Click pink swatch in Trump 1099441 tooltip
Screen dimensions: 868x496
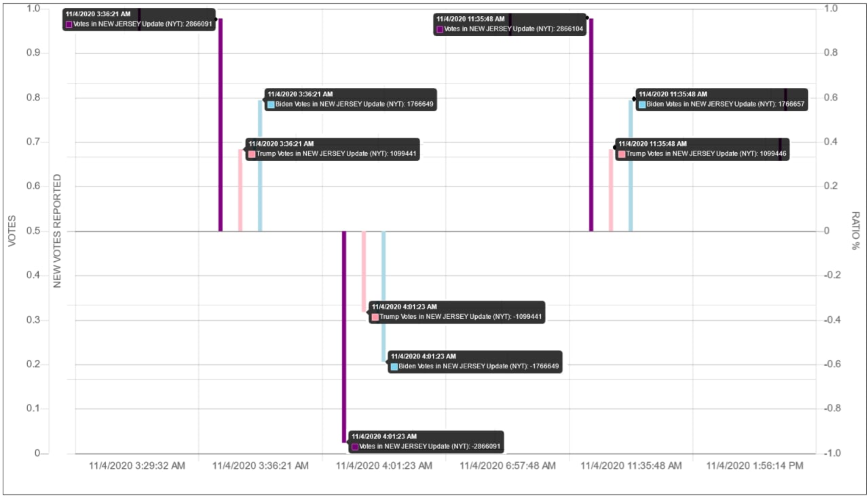[251, 154]
